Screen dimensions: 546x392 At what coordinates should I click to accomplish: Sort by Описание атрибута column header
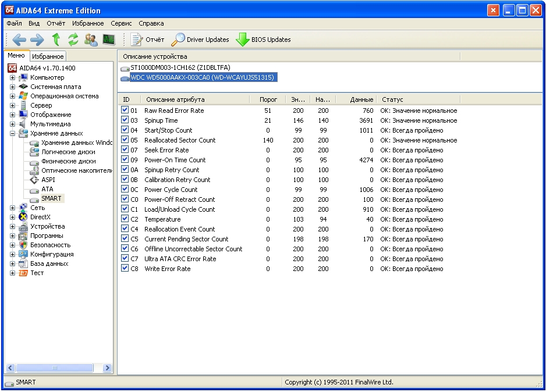[x=195, y=99]
